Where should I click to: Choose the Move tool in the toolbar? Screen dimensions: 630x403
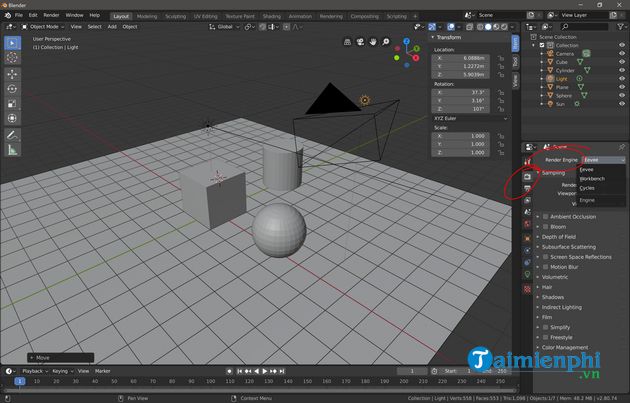(x=13, y=74)
